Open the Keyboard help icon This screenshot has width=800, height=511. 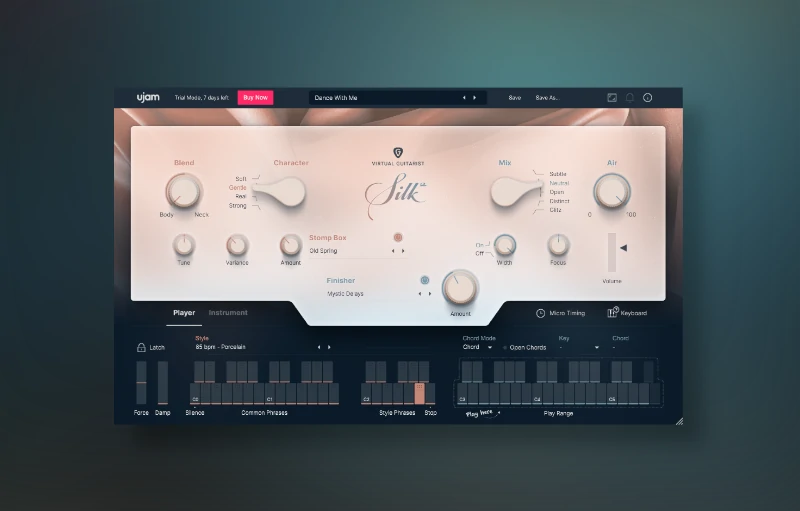point(613,312)
